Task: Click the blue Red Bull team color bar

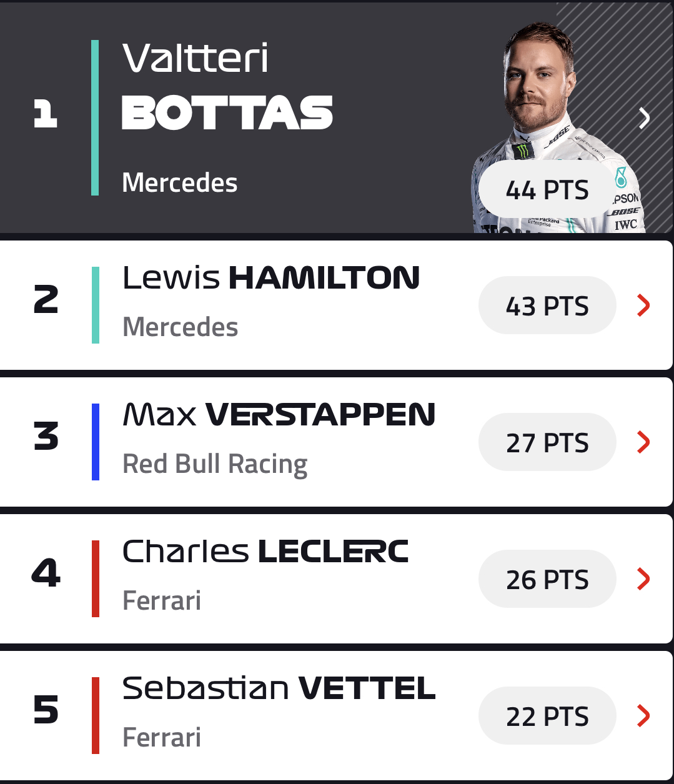Action: point(96,442)
